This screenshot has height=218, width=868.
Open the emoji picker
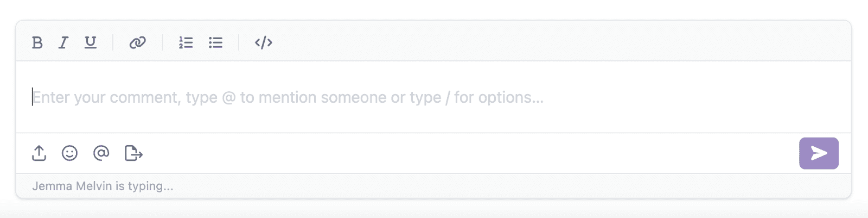click(x=69, y=153)
